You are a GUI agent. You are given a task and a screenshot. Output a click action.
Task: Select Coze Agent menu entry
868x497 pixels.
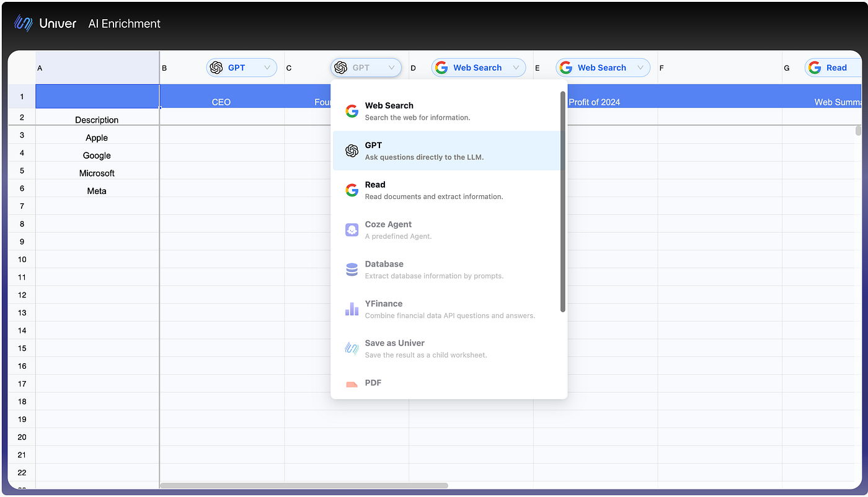coord(446,230)
